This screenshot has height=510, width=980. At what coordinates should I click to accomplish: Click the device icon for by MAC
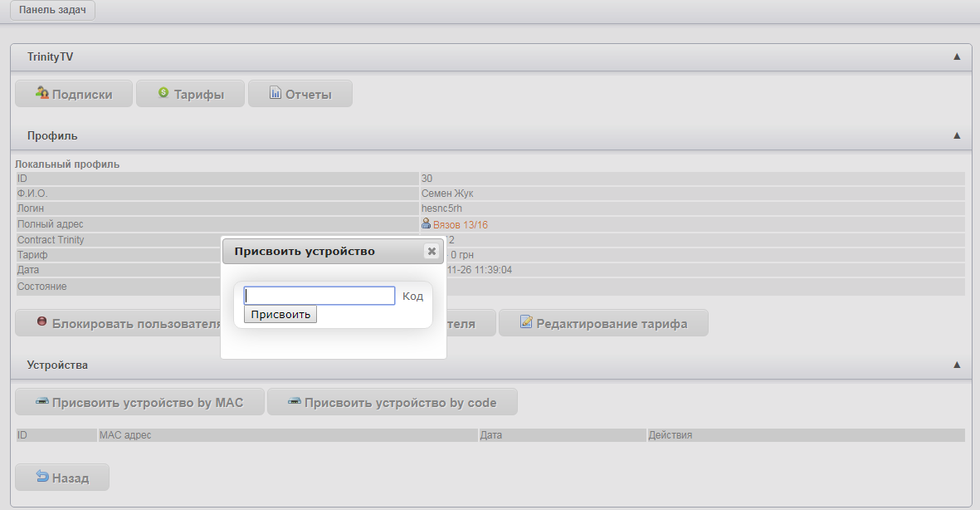[41, 402]
